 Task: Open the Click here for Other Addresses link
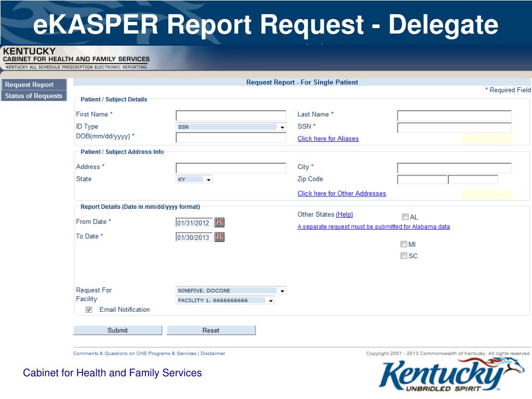click(342, 193)
